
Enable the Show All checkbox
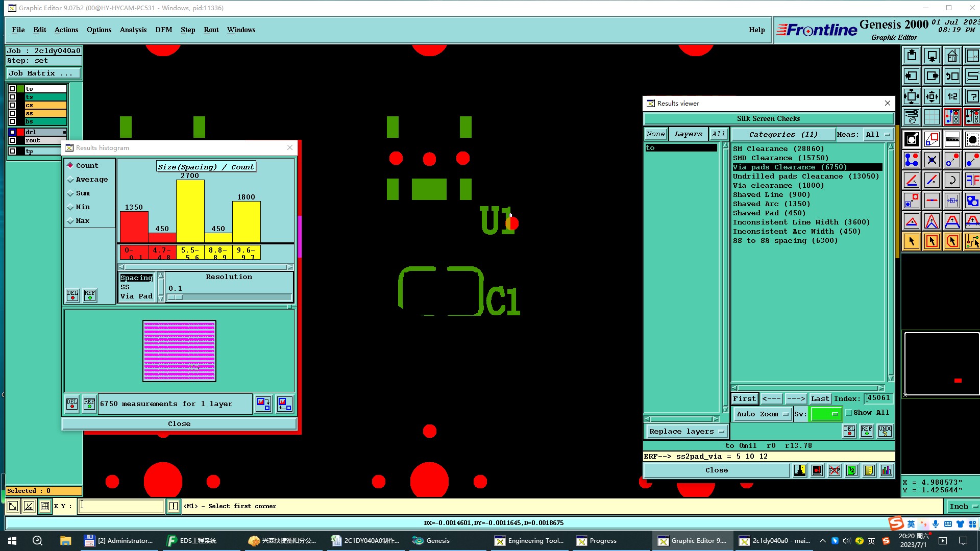849,413
